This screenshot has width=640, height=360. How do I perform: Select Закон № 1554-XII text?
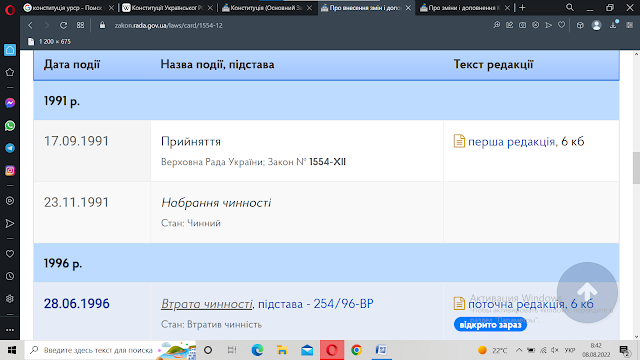click(x=307, y=162)
